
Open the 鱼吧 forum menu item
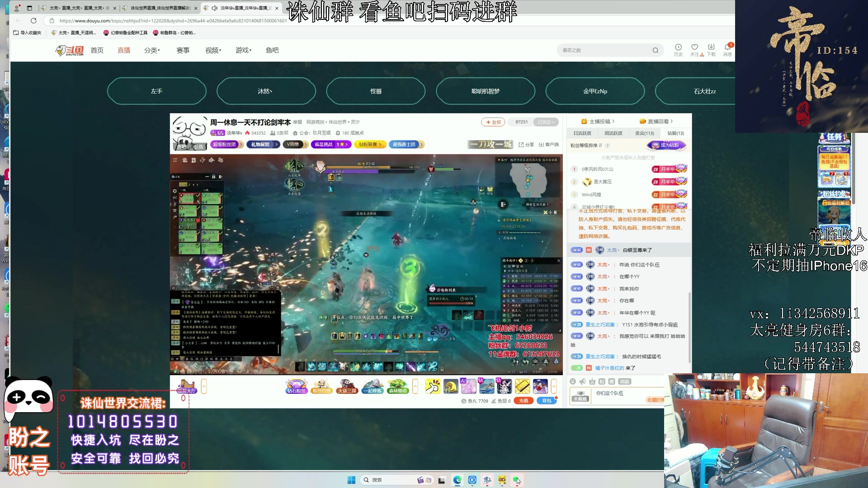tap(272, 50)
